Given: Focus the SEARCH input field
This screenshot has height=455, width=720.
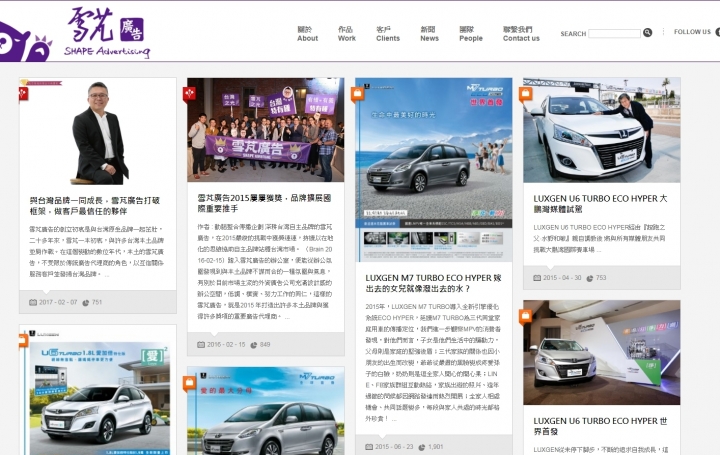Looking at the screenshot, I should pos(614,33).
